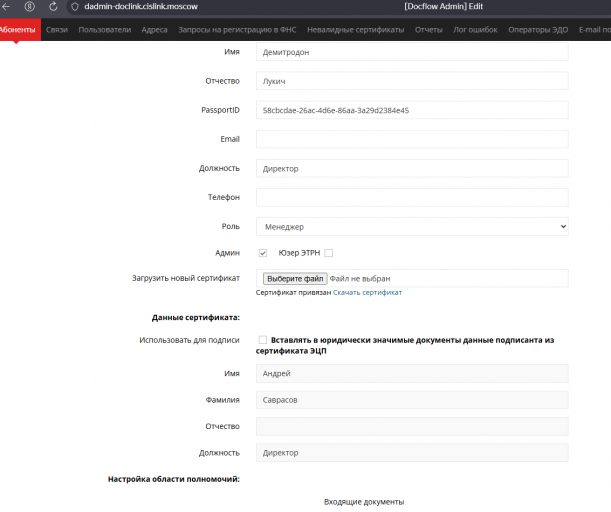The width and height of the screenshot is (611, 512).
Task: Open Запросы на регистрацию в ФНС
Action: pyautogui.click(x=237, y=30)
